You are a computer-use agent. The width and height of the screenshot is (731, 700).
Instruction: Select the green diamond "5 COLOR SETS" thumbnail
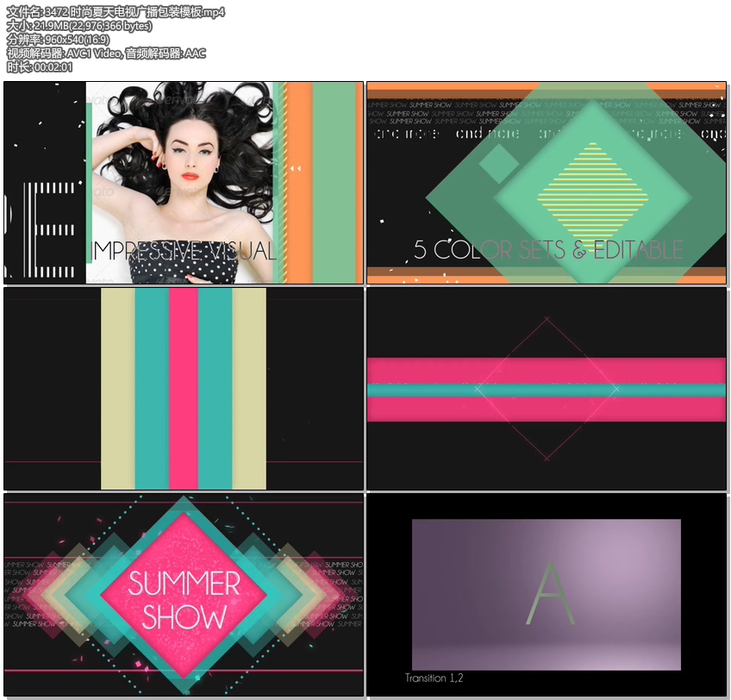(546, 183)
